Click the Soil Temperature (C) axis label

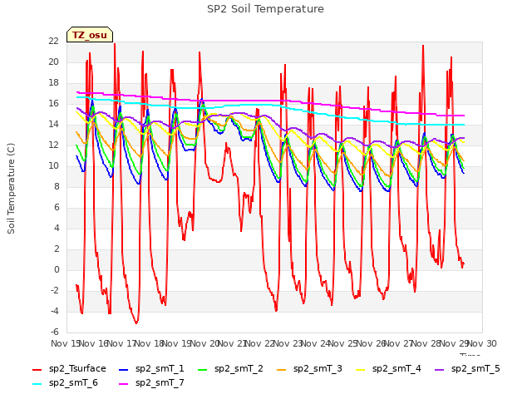pos(11,189)
